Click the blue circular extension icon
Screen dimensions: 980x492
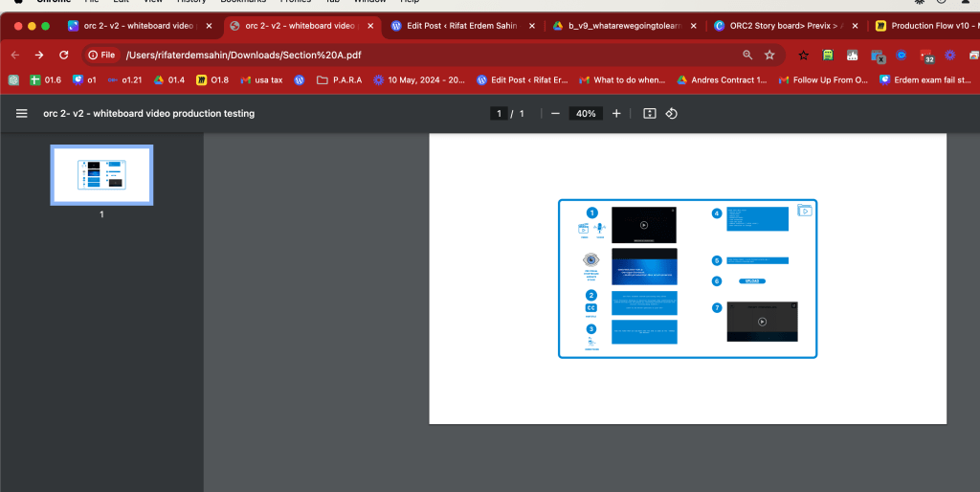tap(902, 55)
